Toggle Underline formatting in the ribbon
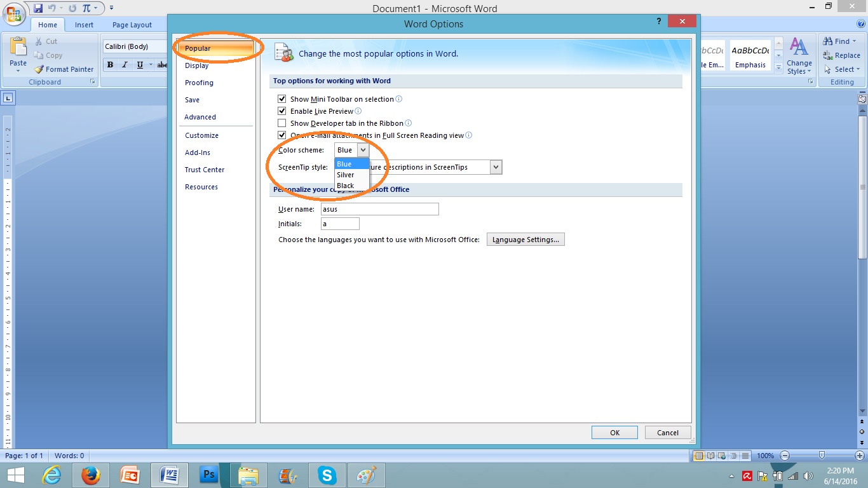Image resolution: width=868 pixels, height=488 pixels. click(x=140, y=64)
